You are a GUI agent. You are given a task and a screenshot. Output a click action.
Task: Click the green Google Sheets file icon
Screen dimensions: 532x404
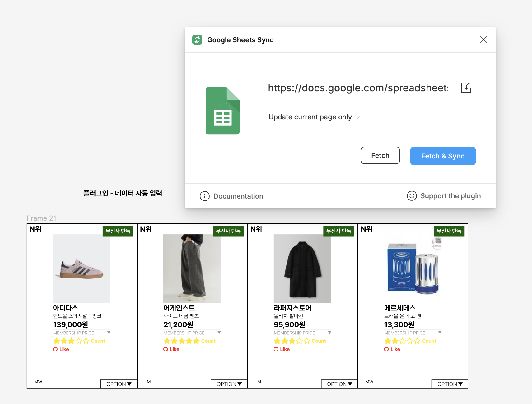[x=223, y=111]
